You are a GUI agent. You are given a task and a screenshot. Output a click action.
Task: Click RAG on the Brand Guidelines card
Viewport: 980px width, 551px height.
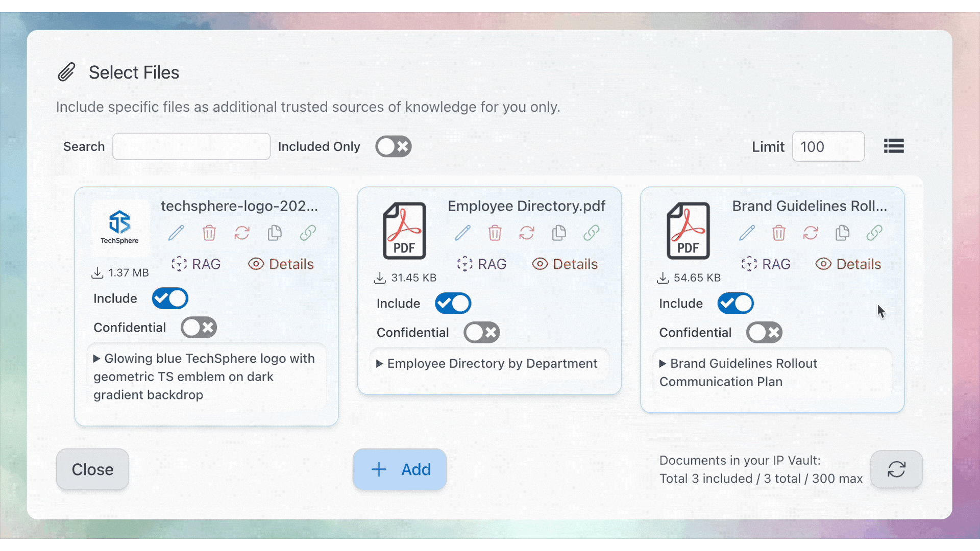coord(766,264)
